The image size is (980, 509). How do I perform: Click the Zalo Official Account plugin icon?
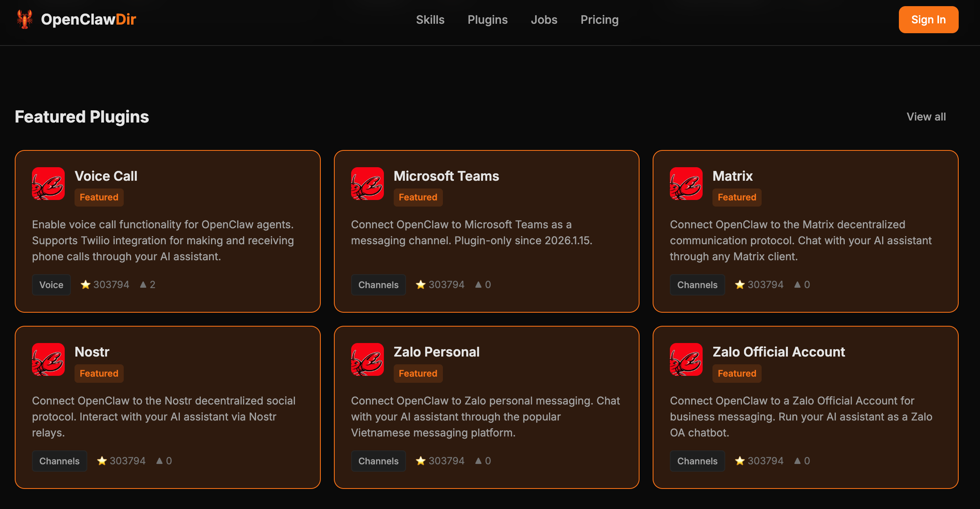pos(686,359)
